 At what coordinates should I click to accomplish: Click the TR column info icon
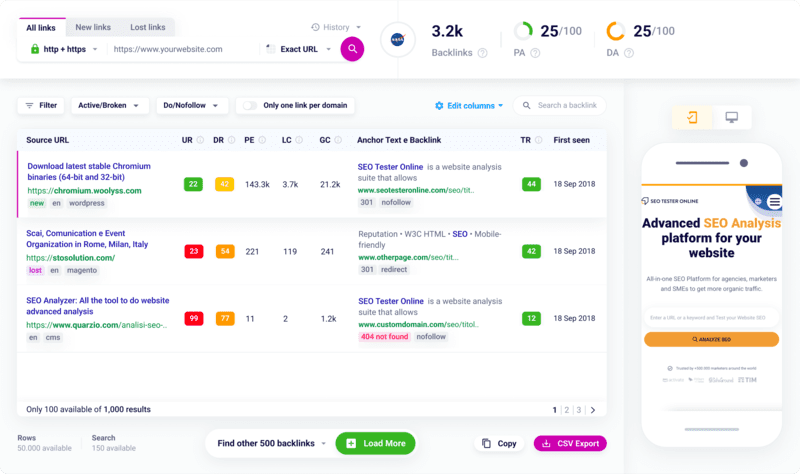tap(538, 140)
